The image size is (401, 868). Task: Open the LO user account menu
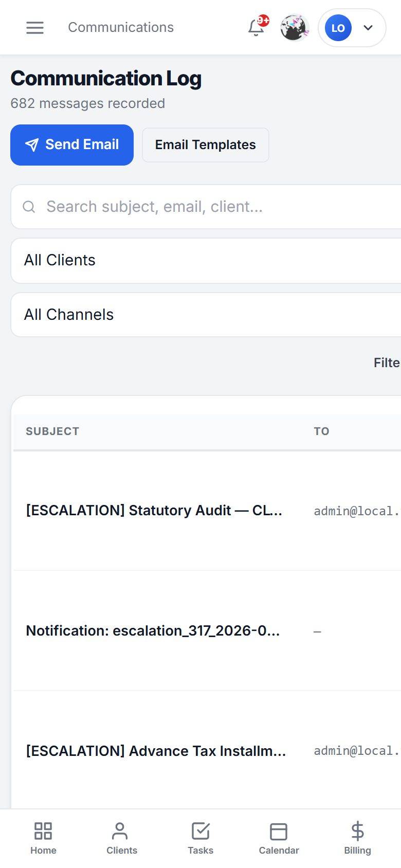(x=352, y=28)
